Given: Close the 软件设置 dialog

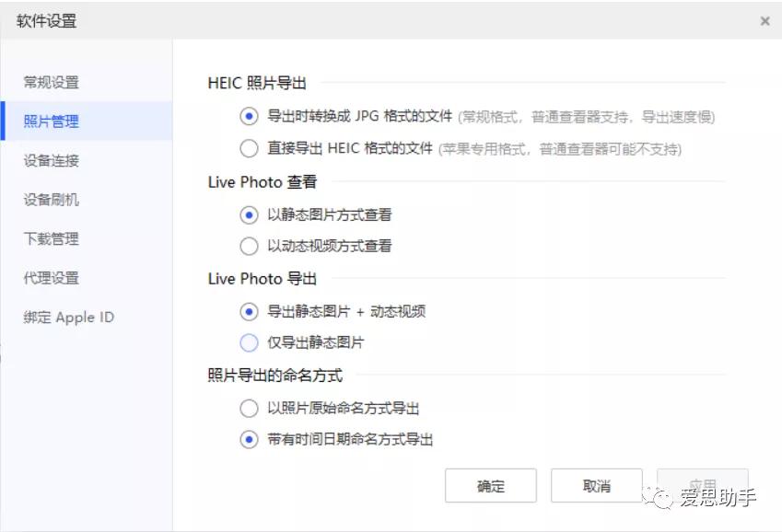Looking at the screenshot, I should tap(765, 20).
